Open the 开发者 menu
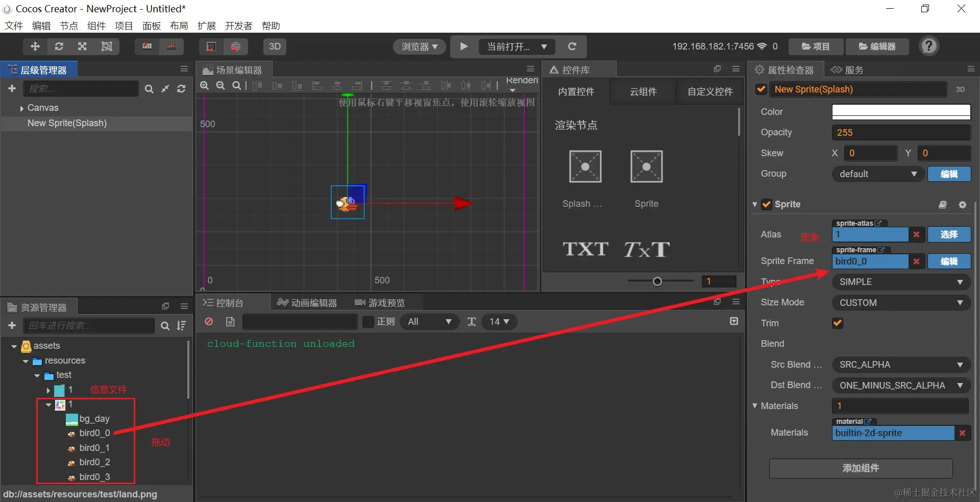Screen dimensions: 980x502 pos(239,26)
